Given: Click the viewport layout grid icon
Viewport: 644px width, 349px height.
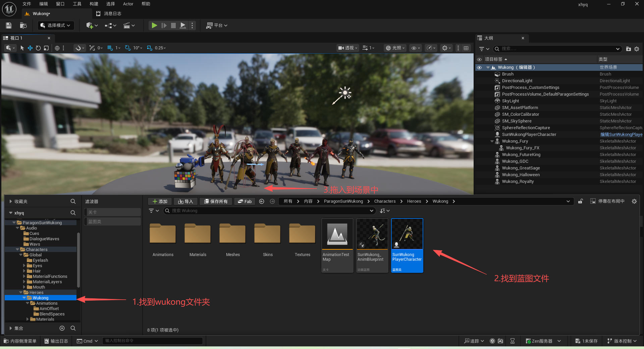Looking at the screenshot, I should (x=466, y=48).
